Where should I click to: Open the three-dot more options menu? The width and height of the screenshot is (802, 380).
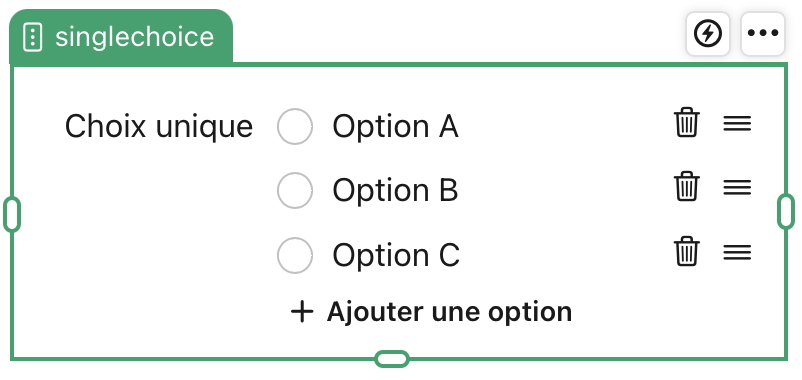point(763,34)
